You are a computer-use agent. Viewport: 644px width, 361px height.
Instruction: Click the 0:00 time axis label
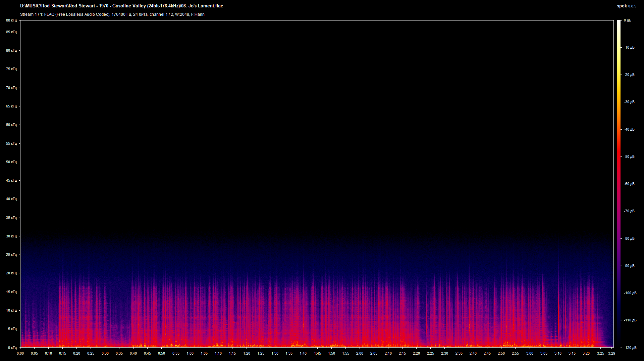20,353
